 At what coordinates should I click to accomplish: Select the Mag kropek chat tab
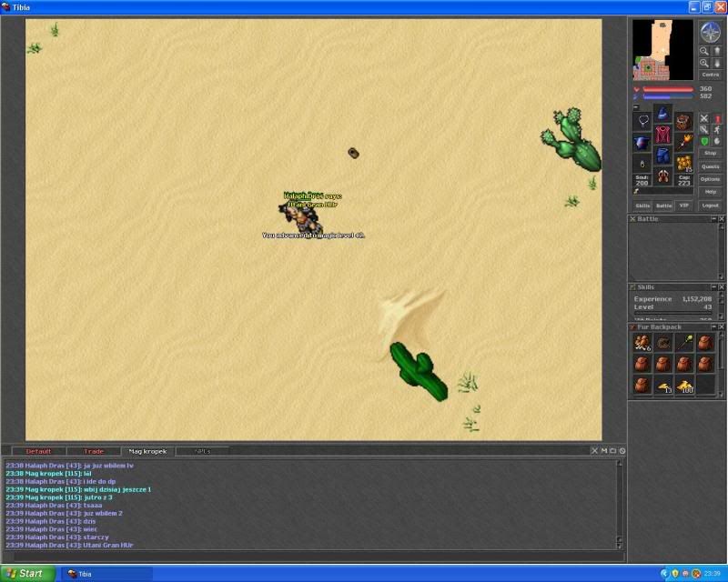coord(147,451)
